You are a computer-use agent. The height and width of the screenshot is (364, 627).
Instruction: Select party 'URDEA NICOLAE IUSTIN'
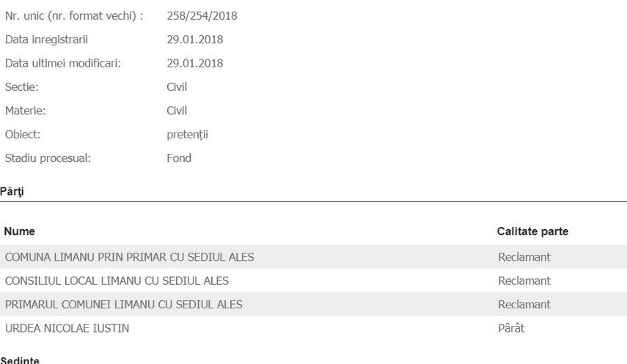(67, 328)
